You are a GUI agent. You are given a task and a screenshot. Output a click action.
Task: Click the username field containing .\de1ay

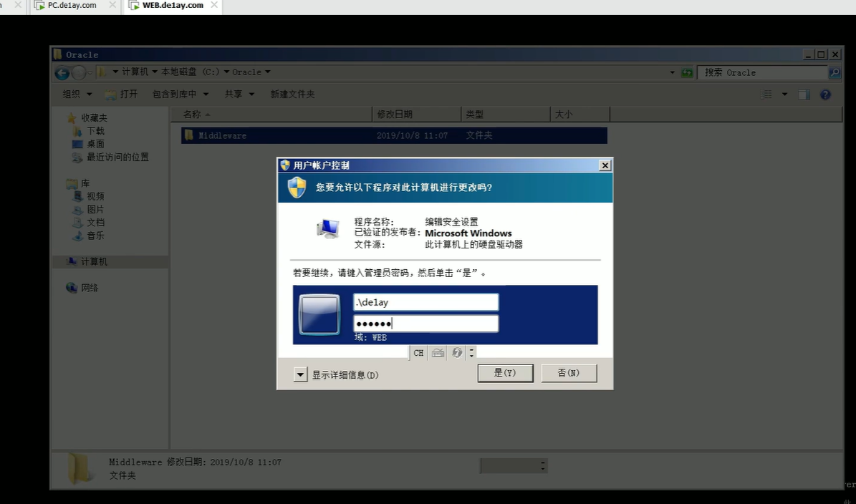coord(425,302)
